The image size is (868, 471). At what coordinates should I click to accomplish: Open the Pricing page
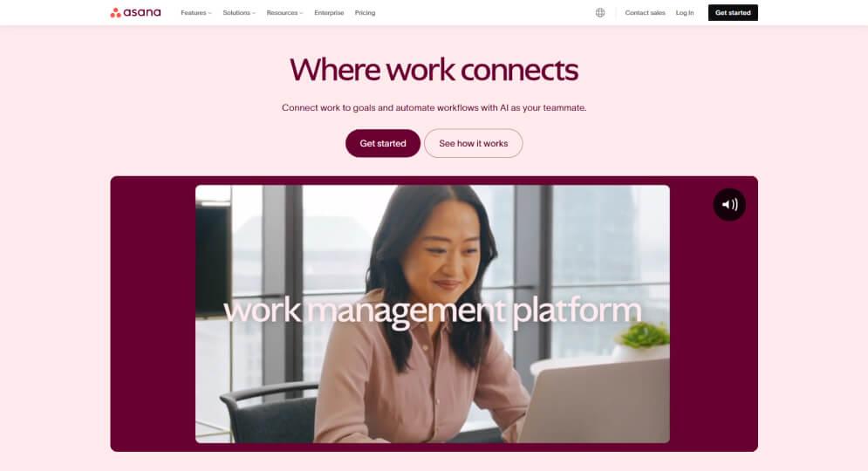click(365, 13)
